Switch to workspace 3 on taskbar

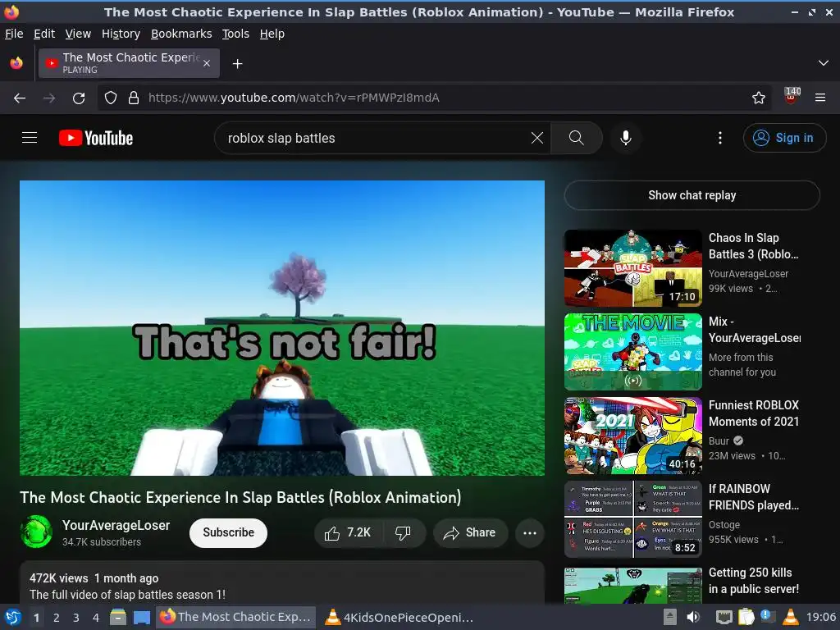tap(76, 618)
